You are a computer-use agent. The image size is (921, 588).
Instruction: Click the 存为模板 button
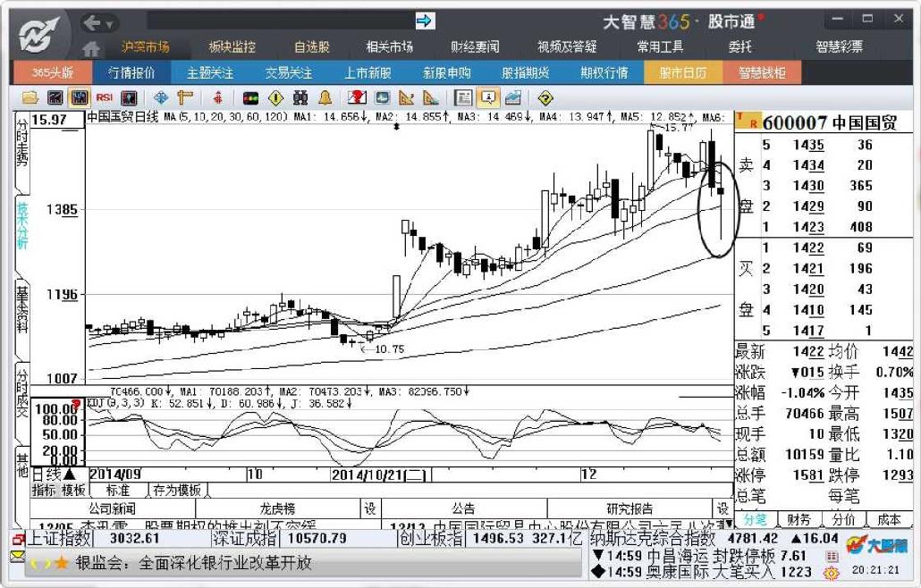[177, 490]
